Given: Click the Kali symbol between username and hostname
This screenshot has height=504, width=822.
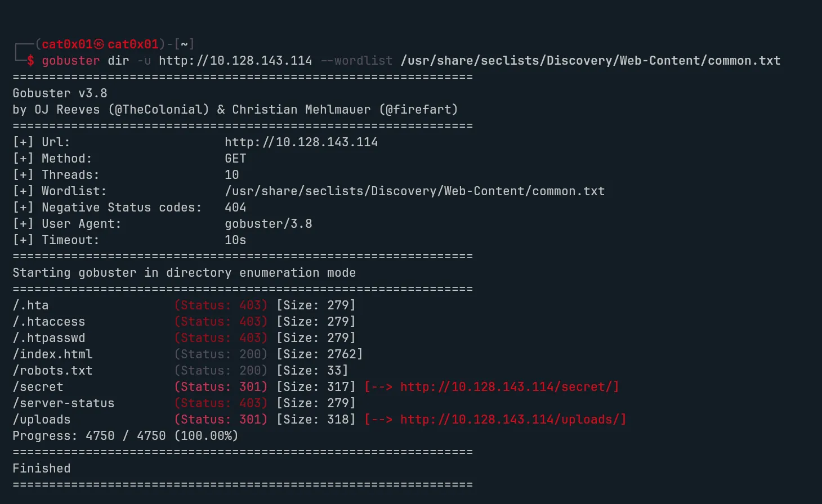Looking at the screenshot, I should pyautogui.click(x=99, y=44).
